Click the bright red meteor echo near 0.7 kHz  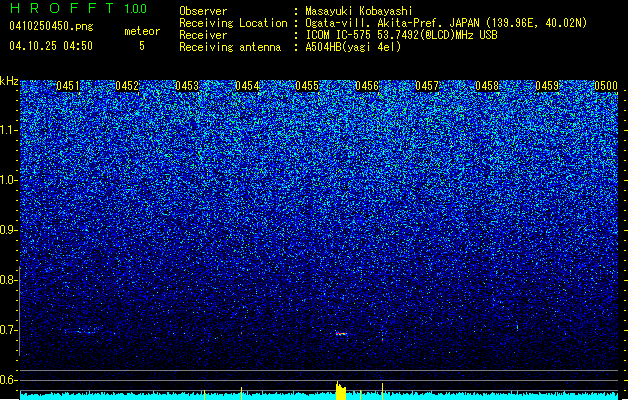341,333
